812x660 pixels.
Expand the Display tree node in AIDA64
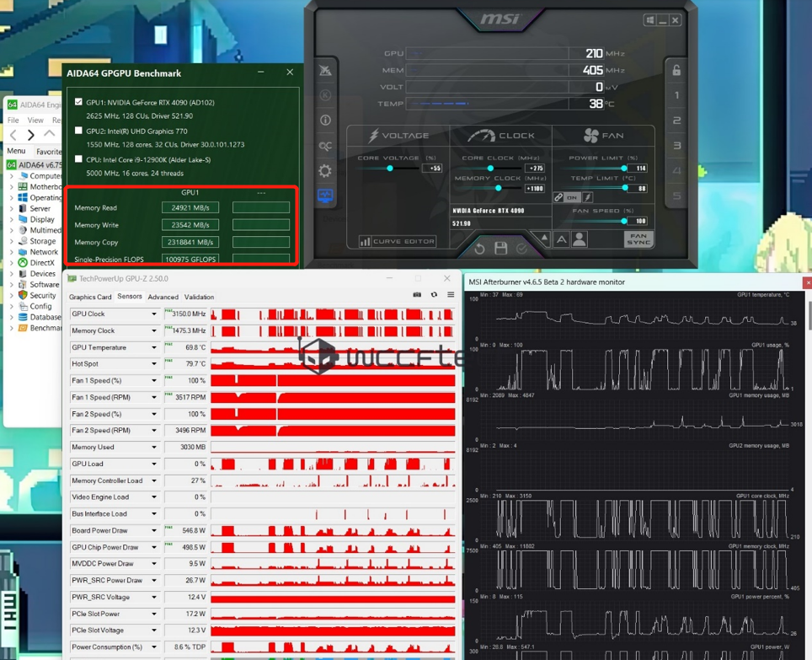tap(12, 220)
